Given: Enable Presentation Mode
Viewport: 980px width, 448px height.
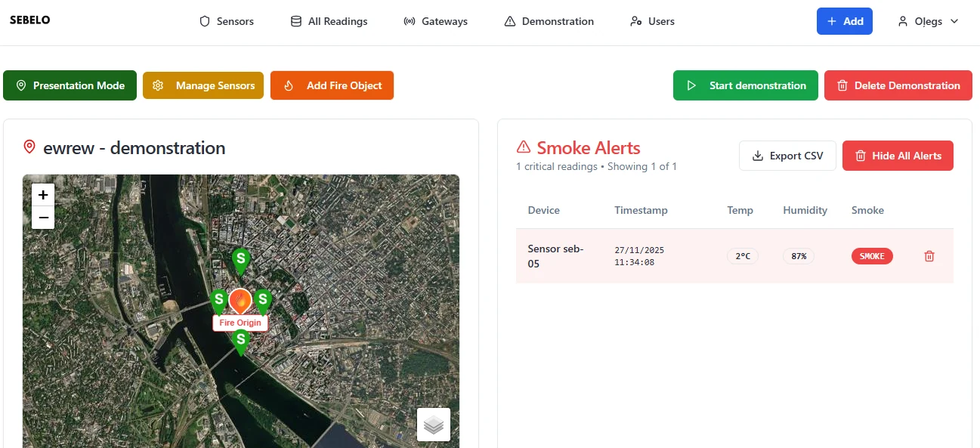Looking at the screenshot, I should [x=70, y=85].
